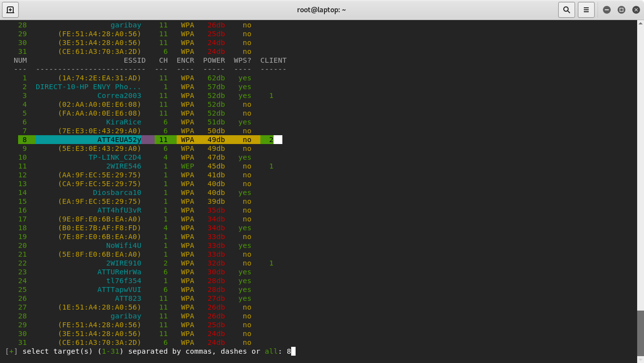Viewport: 644px width, 363px height.
Task: Select the TP-LINK_C2D4 network entry
Action: tap(115, 157)
